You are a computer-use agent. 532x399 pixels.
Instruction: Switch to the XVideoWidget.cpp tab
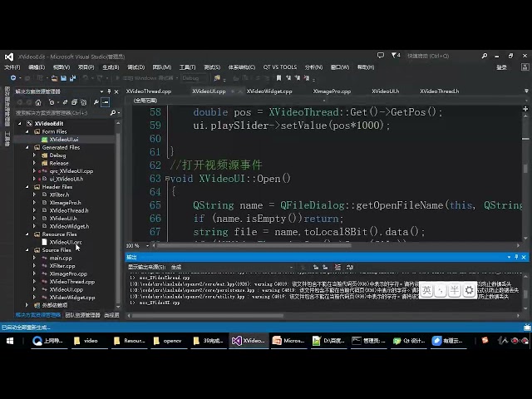click(x=271, y=91)
